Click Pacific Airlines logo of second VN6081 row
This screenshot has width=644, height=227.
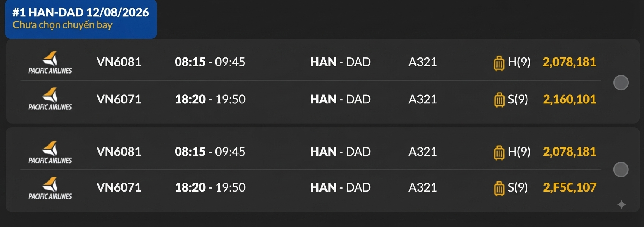tap(50, 152)
